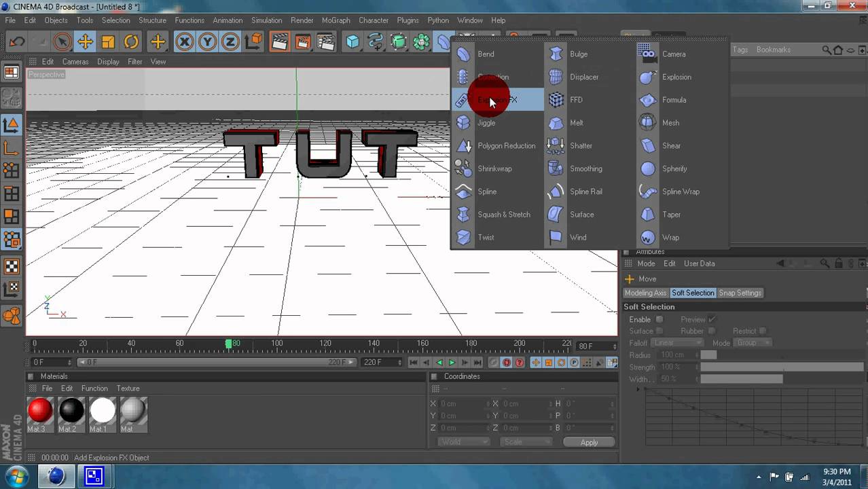The width and height of the screenshot is (868, 489).
Task: Toggle record keyframe button in timeline
Action: 507,363
